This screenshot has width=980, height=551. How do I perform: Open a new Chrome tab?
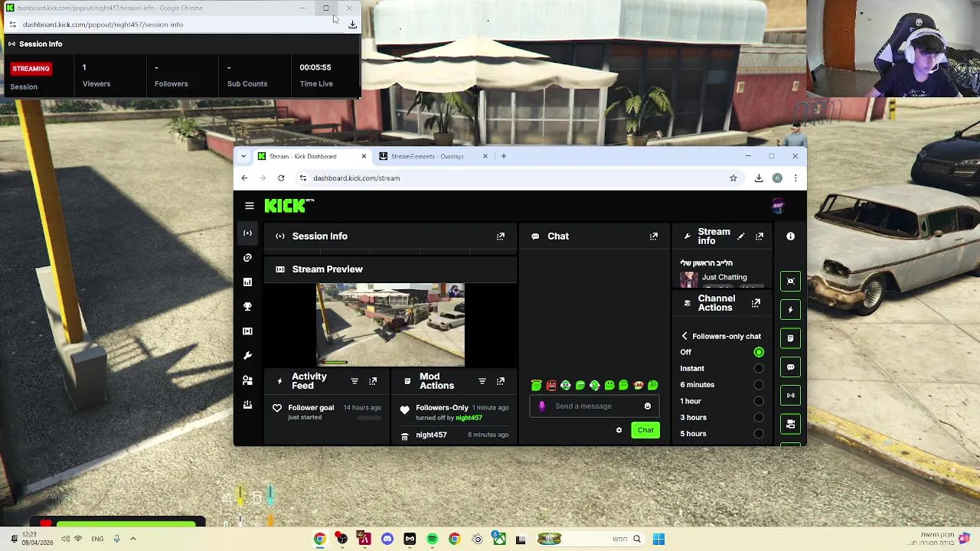[x=503, y=156]
